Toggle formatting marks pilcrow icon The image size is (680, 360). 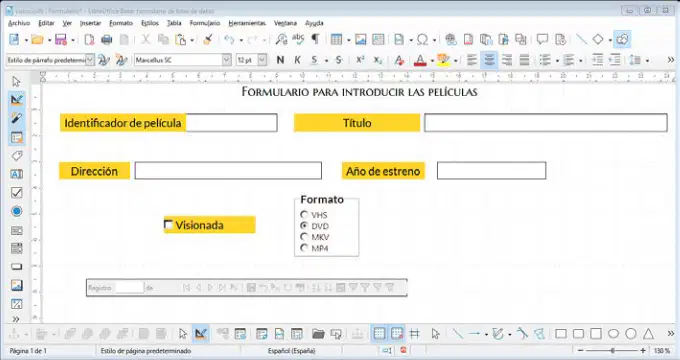(315, 39)
